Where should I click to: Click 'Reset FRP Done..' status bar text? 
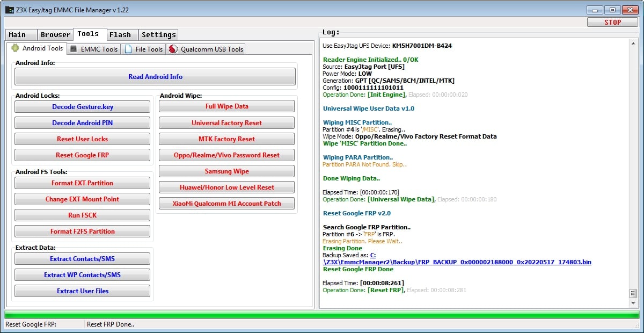pyautogui.click(x=111, y=324)
